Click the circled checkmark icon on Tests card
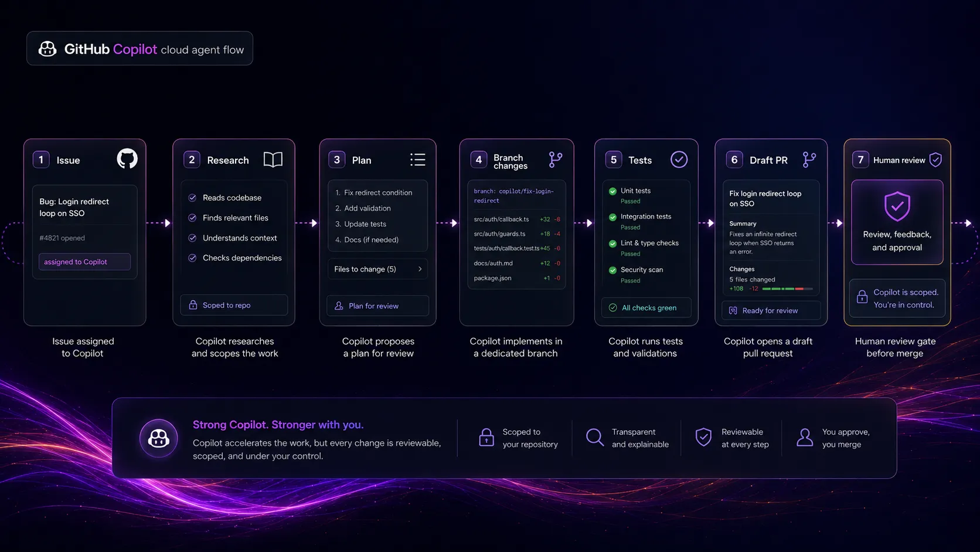Screen dimensions: 980x552 click(679, 160)
